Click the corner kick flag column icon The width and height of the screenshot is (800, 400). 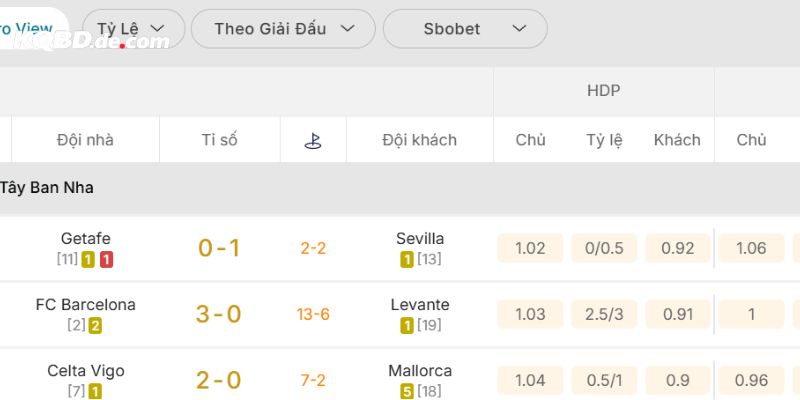(x=313, y=140)
